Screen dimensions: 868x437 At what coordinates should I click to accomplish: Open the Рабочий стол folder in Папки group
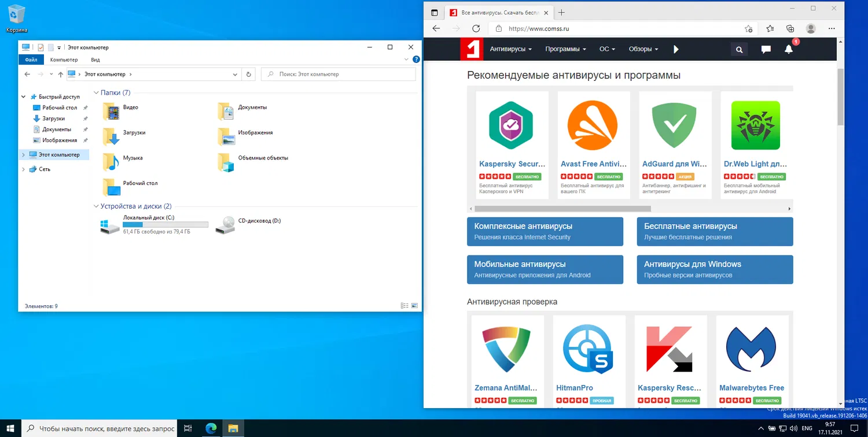point(112,187)
